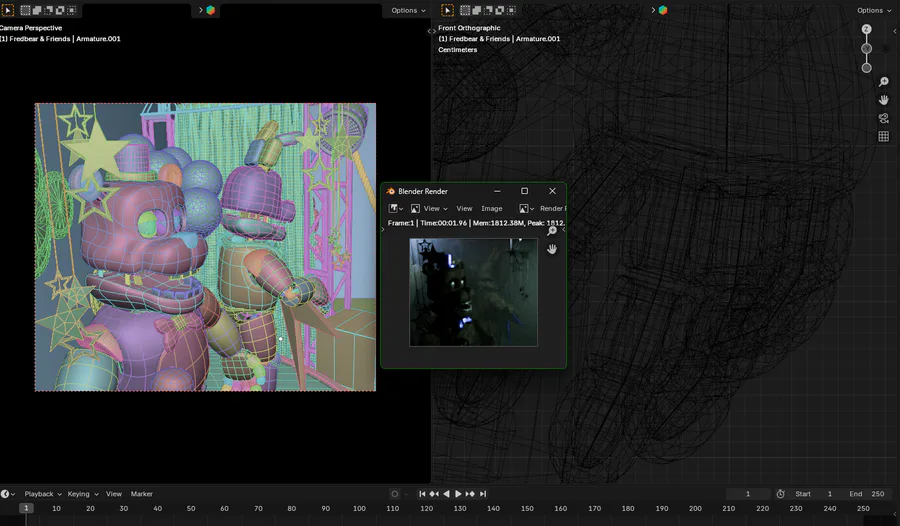The height and width of the screenshot is (526, 900).
Task: Open the timeline Marker menu
Action: pos(141,494)
